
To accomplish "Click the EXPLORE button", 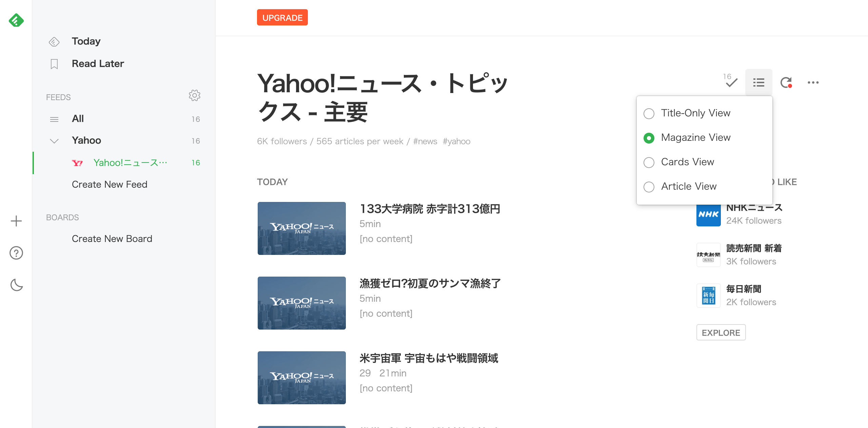I will [x=721, y=332].
